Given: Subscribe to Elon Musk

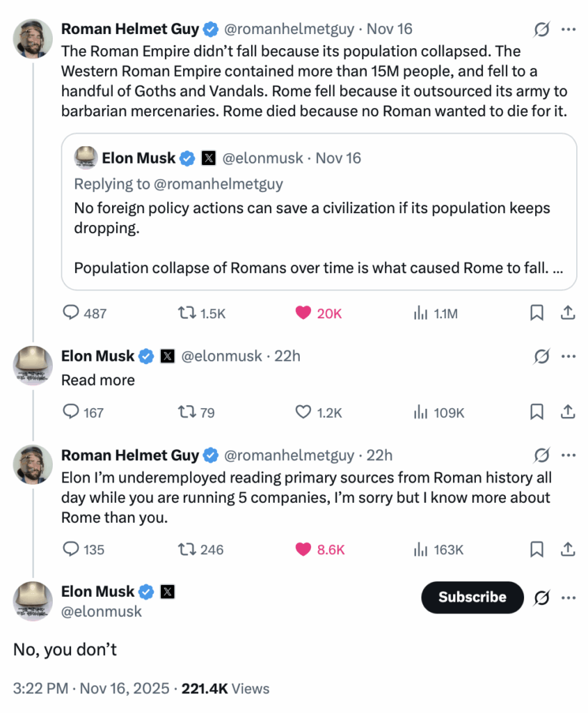Looking at the screenshot, I should pos(472,597).
